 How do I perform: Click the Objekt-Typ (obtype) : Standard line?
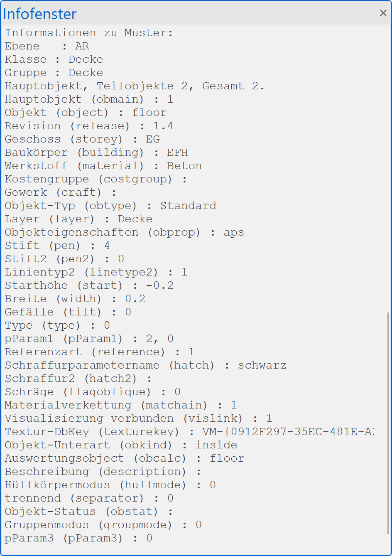coord(110,206)
